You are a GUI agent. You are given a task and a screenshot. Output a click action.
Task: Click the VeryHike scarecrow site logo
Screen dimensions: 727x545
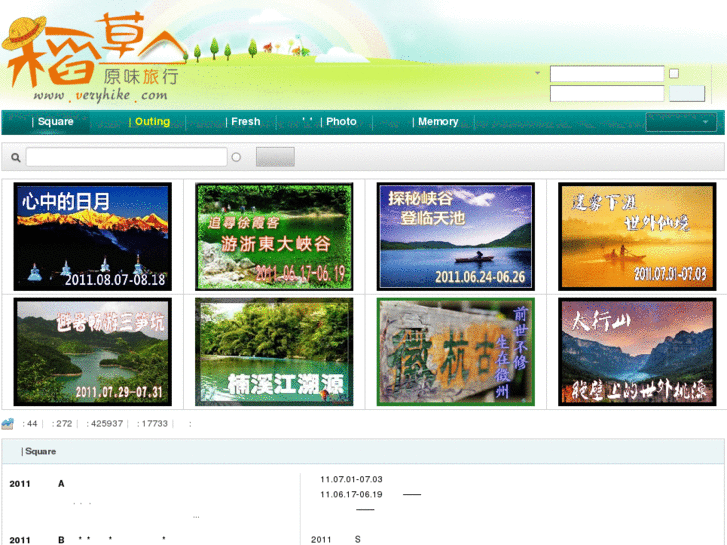point(94,57)
